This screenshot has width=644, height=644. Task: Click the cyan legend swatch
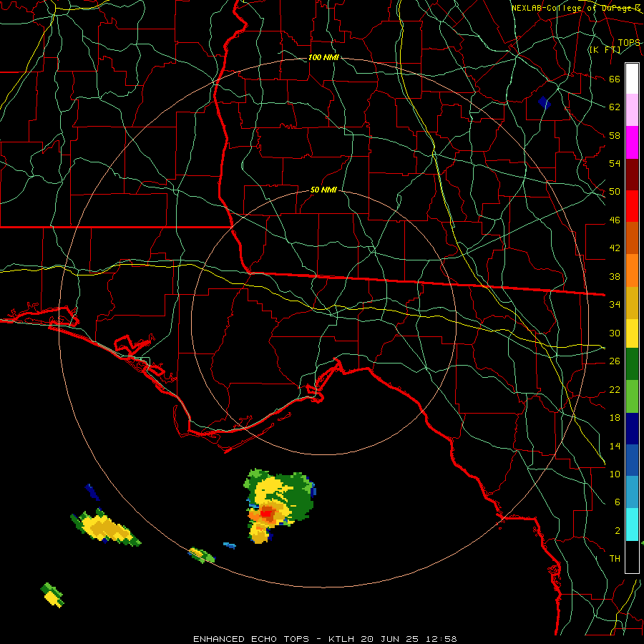point(632,525)
